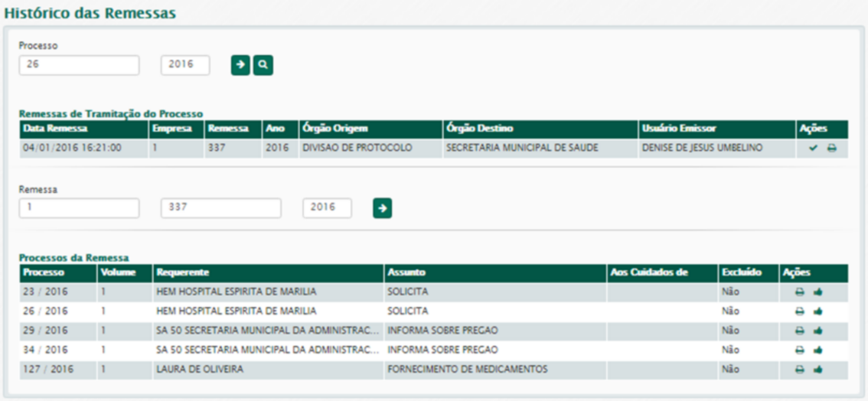
Task: Click thumbs-up icon for process 127 / 2016
Action: (817, 370)
